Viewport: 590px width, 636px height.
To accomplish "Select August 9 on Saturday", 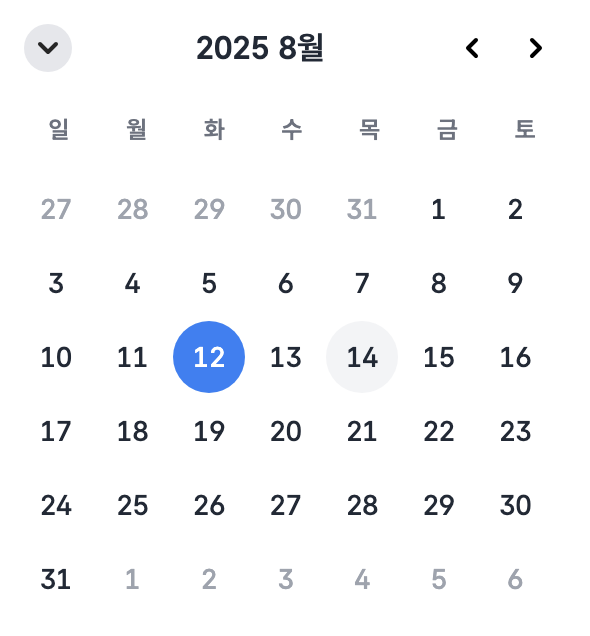I will (515, 283).
